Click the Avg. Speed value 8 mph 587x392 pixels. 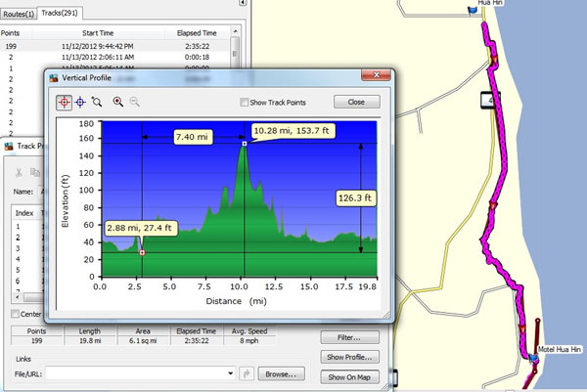coord(248,341)
